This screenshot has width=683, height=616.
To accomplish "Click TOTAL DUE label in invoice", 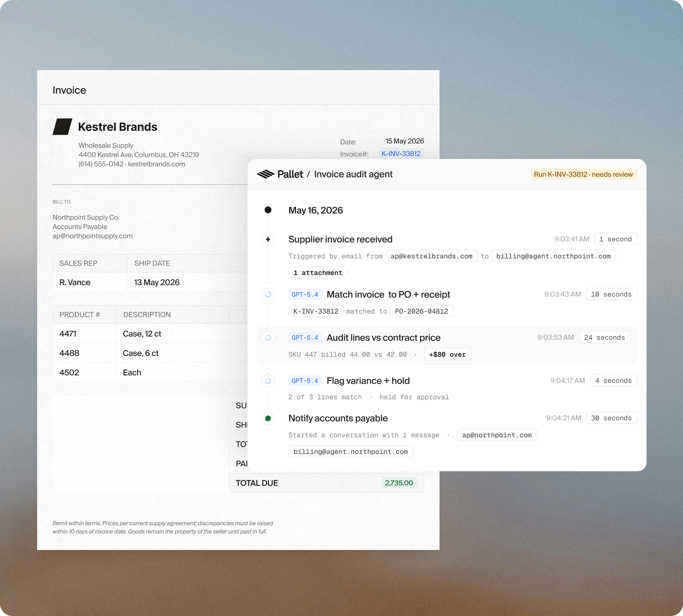I will (257, 483).
